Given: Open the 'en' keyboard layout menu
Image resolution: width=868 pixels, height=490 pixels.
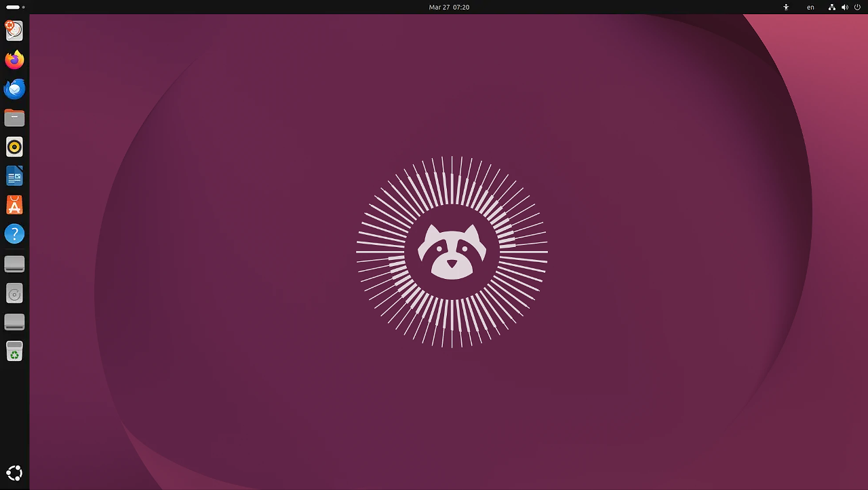Looking at the screenshot, I should point(810,7).
